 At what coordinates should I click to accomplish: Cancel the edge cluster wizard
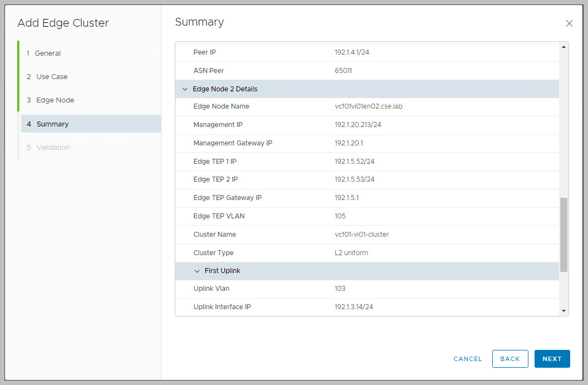tap(468, 359)
